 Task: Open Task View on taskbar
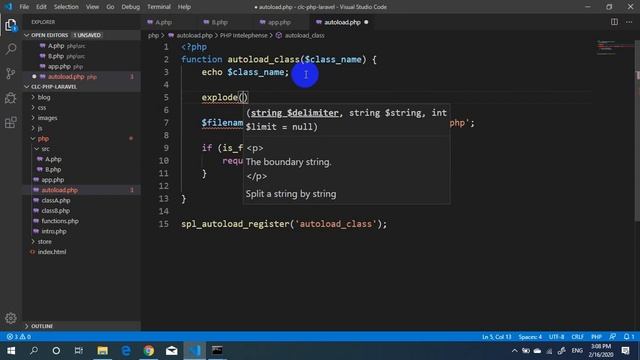(79, 351)
